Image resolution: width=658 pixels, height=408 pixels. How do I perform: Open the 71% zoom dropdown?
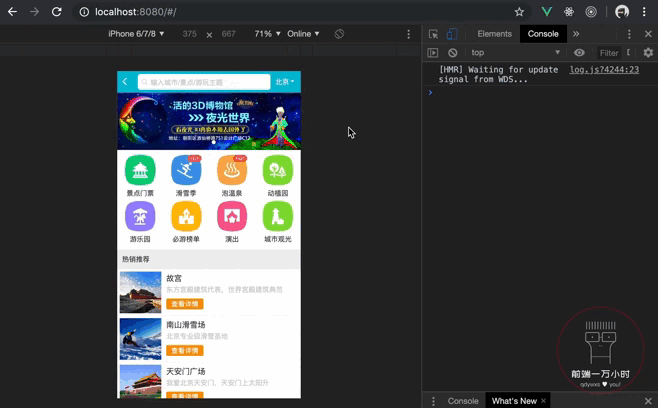tap(267, 34)
